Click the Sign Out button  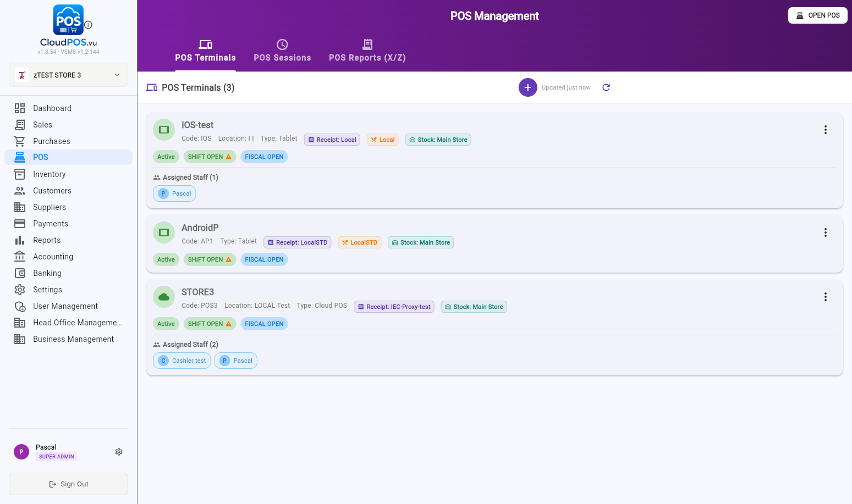[x=68, y=484]
